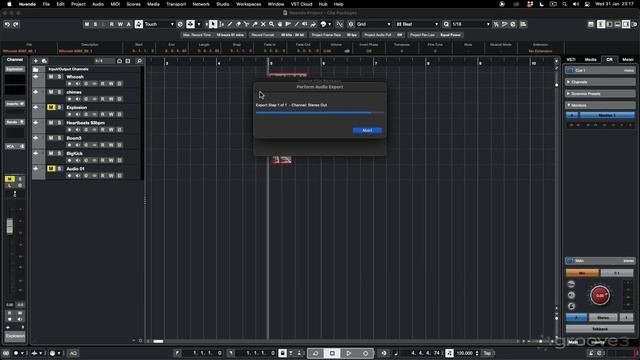Expand the Downmix Presets section
640x360 pixels.
[600, 93]
